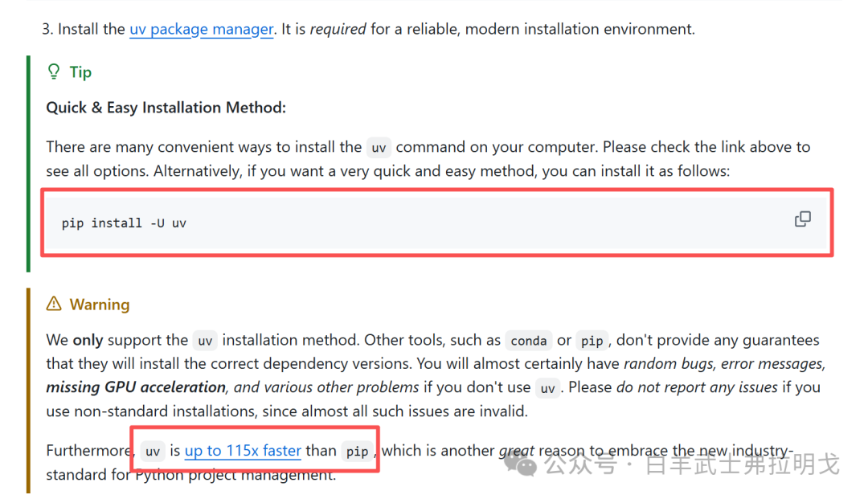Click the pip code tag after "faster than"
Image resolution: width=868 pixels, height=499 pixels.
(x=357, y=452)
